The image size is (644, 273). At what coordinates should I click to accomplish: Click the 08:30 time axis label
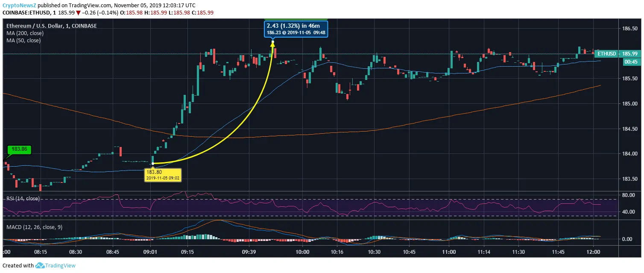[x=76, y=252]
